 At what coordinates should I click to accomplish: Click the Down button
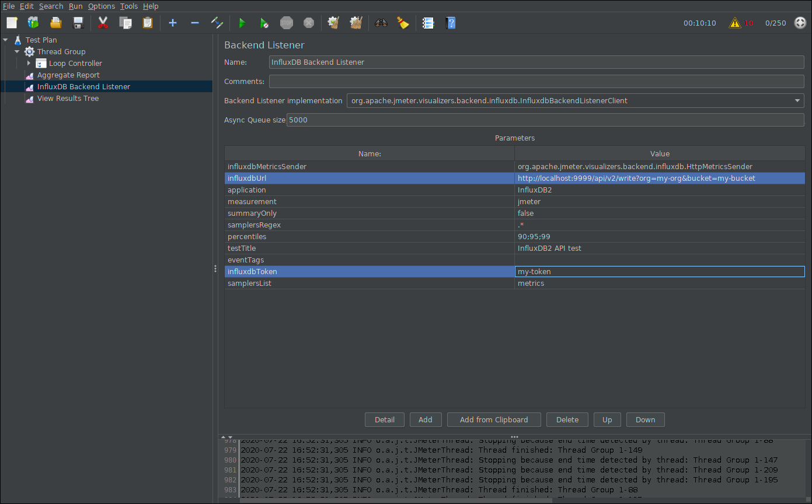646,419
